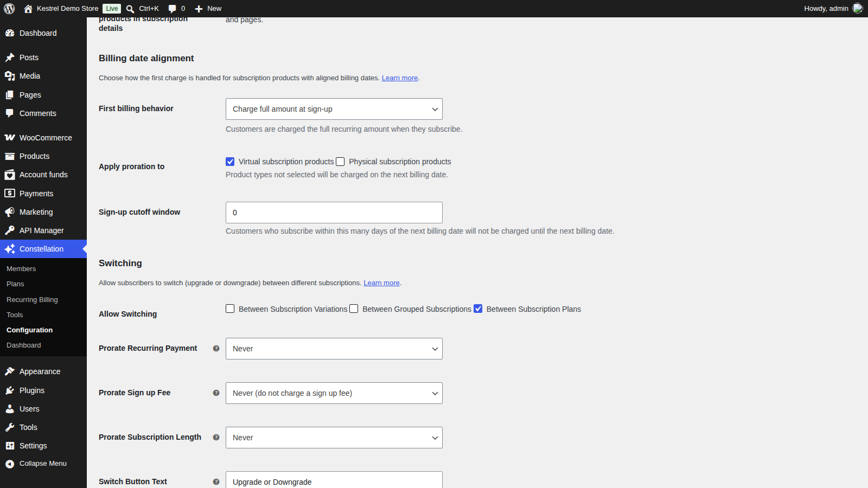Screen dimensions: 868x488
Task: Click help icon beside Switch Button Text
Action: point(216,482)
